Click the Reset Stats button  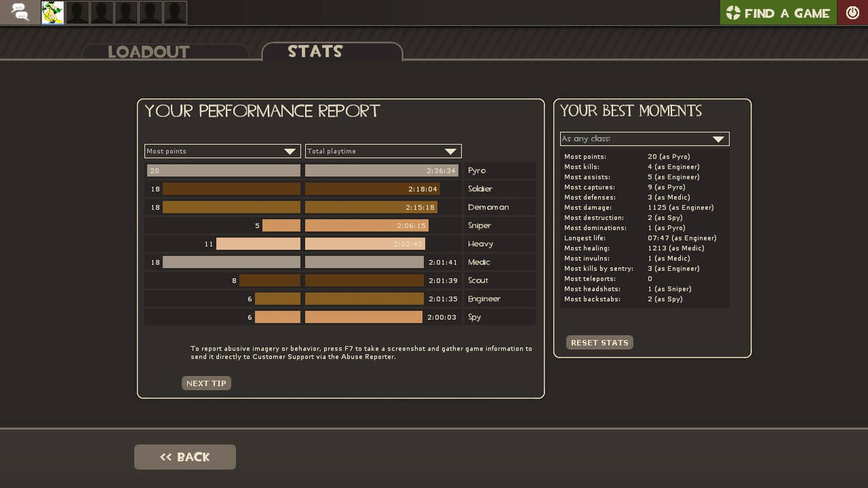(x=599, y=343)
